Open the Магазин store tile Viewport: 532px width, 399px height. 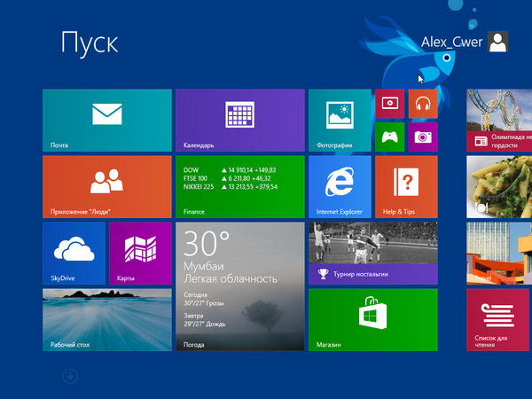pyautogui.click(x=372, y=319)
